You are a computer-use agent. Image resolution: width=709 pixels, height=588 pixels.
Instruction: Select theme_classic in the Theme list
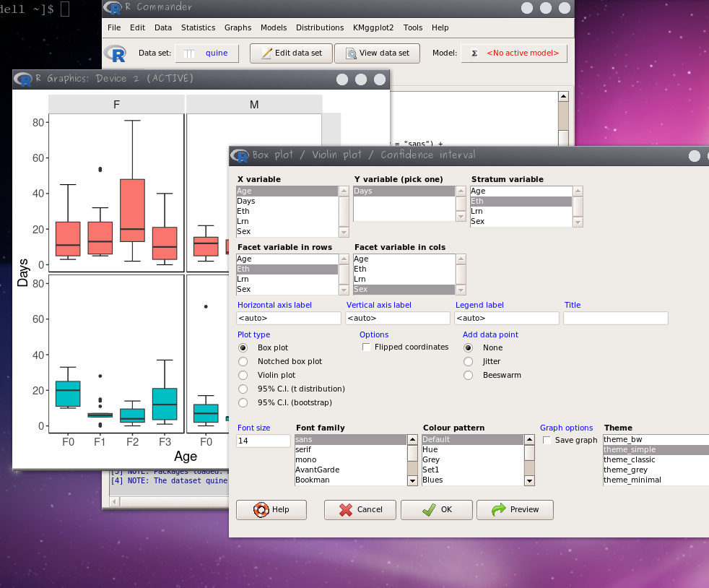pos(630,459)
